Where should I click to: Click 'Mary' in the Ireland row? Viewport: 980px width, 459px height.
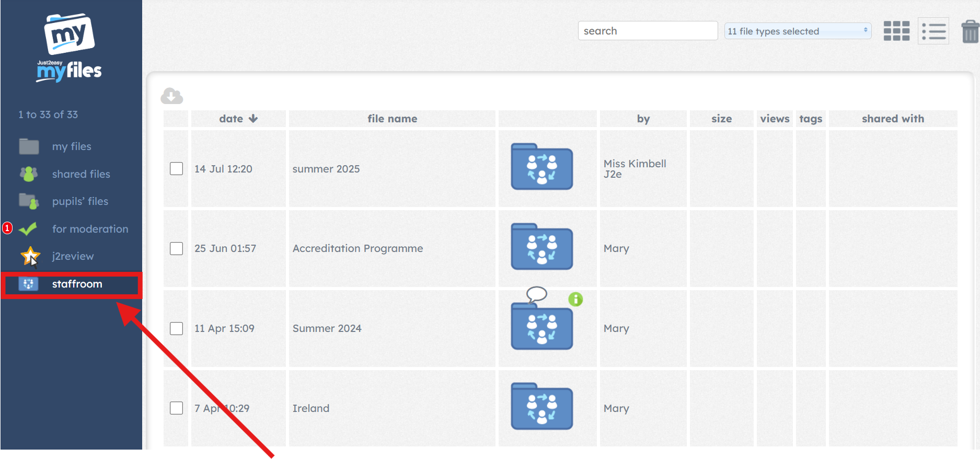(x=616, y=409)
